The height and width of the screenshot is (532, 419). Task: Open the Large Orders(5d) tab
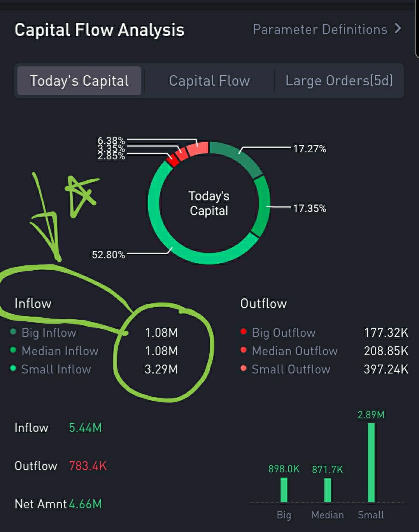click(x=339, y=81)
